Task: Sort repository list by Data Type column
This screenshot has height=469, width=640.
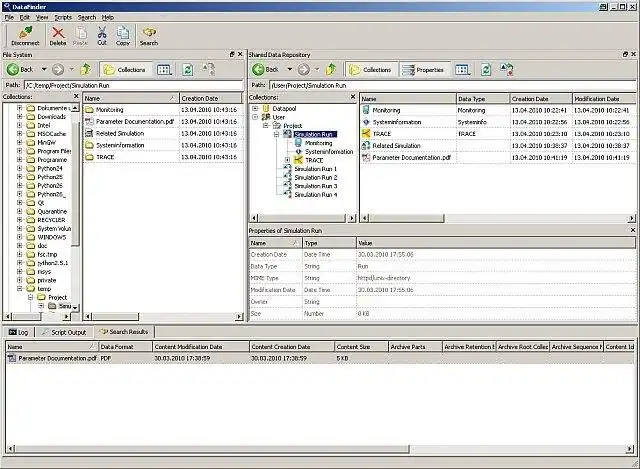Action: pos(483,99)
